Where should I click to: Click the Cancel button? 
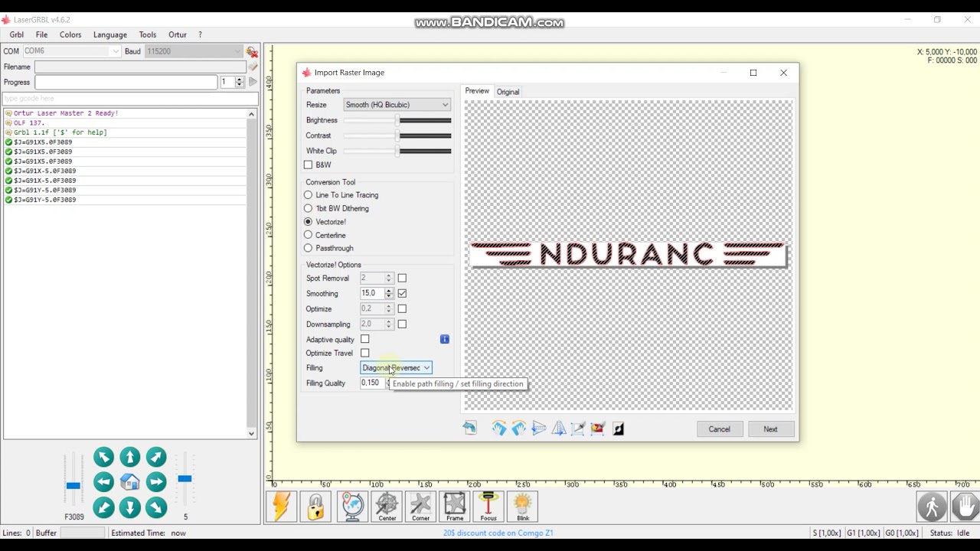[x=719, y=429]
